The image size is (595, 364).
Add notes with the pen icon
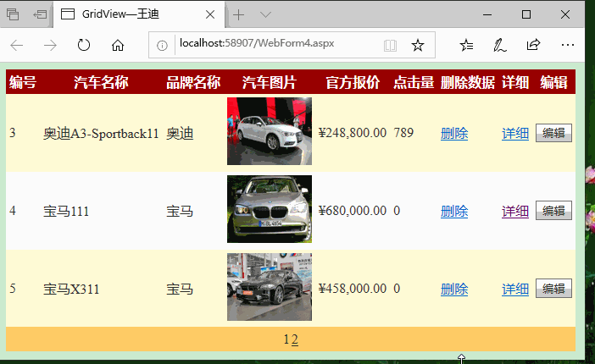(x=500, y=46)
